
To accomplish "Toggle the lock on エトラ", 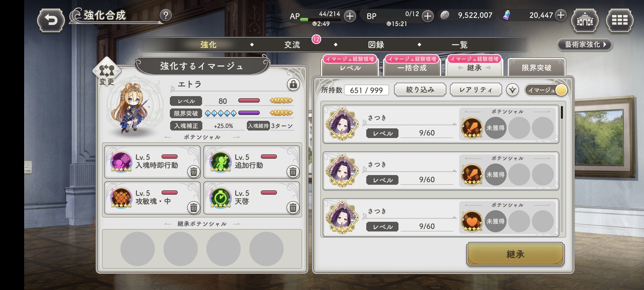I will pyautogui.click(x=293, y=84).
